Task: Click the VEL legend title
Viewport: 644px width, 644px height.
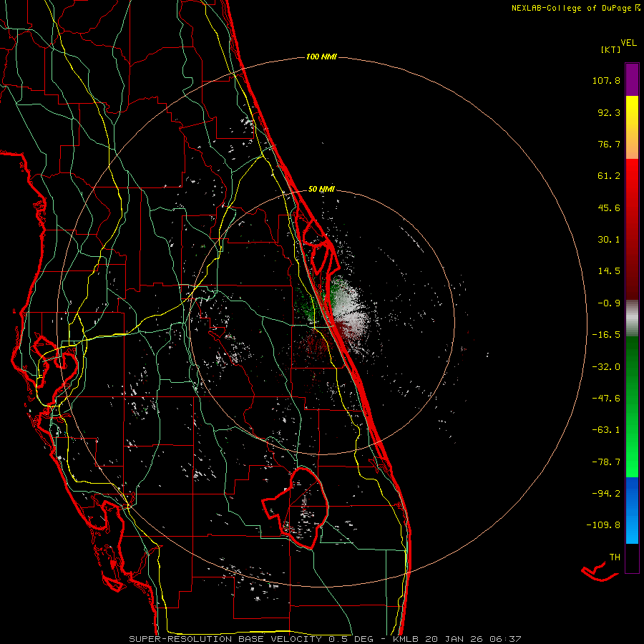Action: [628, 43]
